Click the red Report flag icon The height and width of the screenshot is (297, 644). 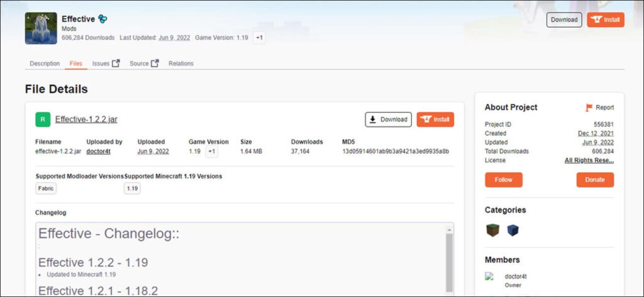(589, 107)
